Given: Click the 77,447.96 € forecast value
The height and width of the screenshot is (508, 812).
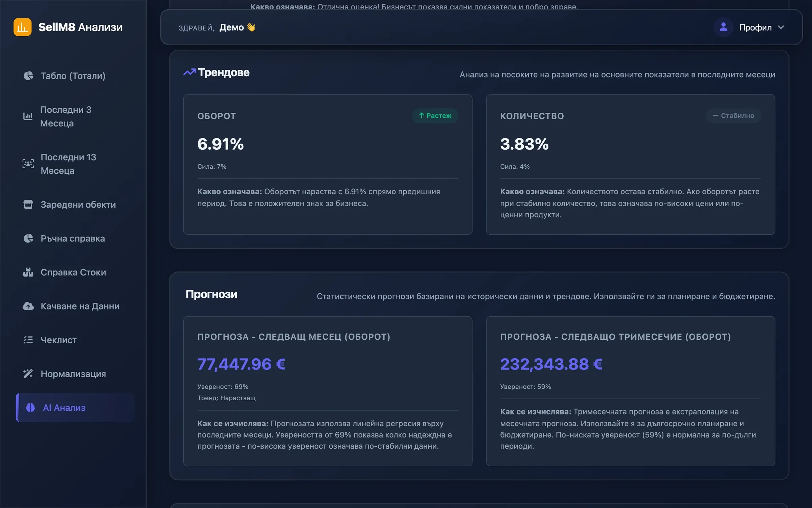Looking at the screenshot, I should [241, 364].
